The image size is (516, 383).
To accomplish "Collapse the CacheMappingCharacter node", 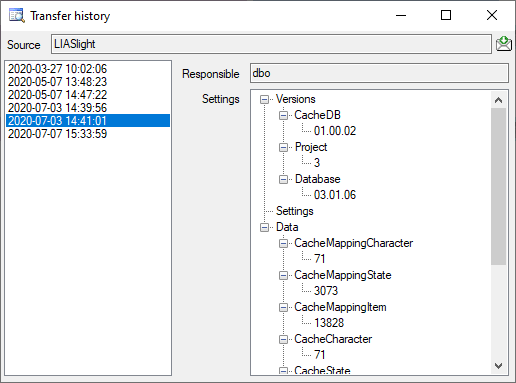I will pos(283,243).
